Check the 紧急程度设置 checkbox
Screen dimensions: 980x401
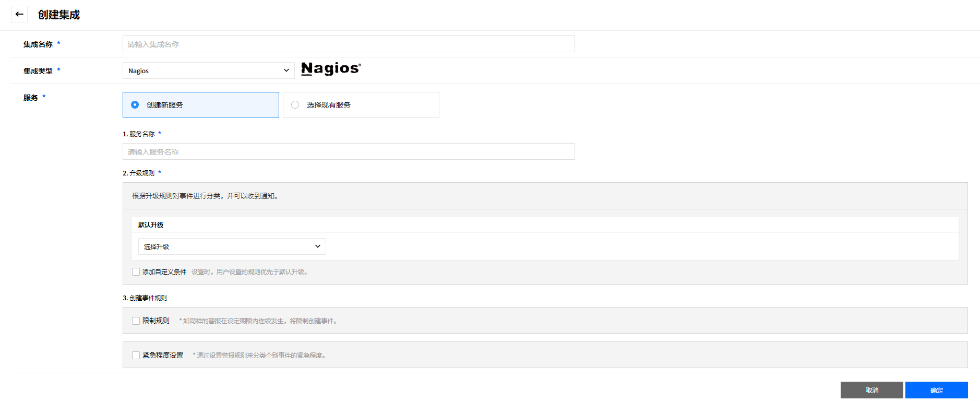point(136,356)
